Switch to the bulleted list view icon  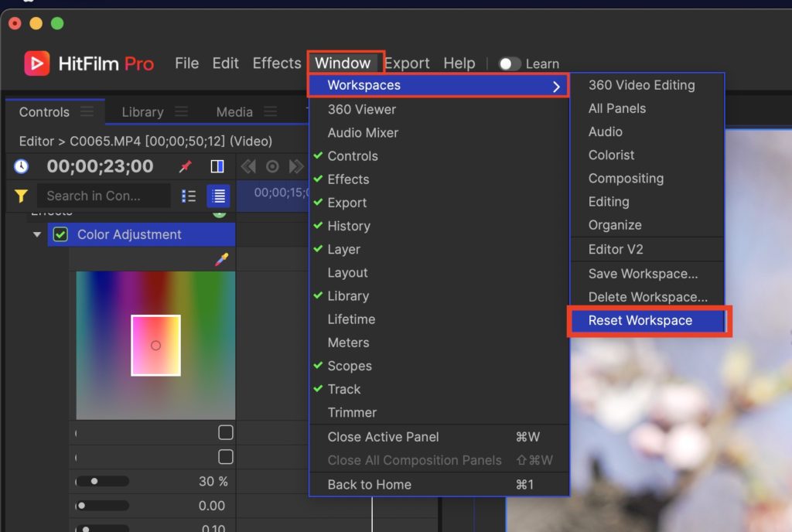click(x=189, y=196)
